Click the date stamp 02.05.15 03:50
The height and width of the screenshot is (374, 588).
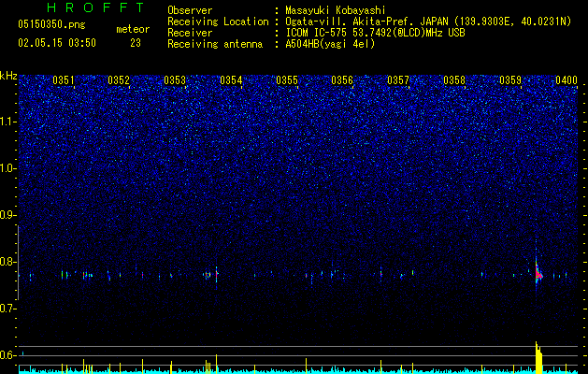[57, 43]
